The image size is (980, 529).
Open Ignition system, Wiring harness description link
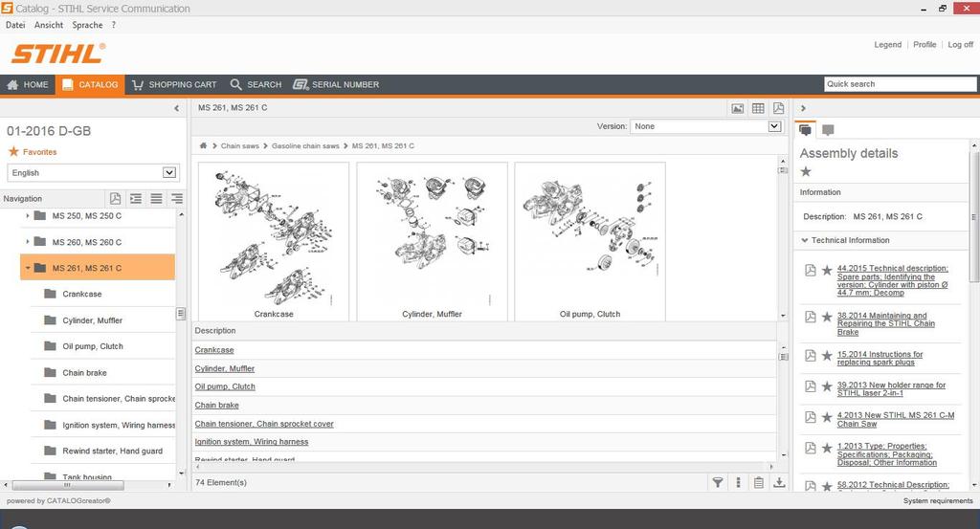click(252, 442)
